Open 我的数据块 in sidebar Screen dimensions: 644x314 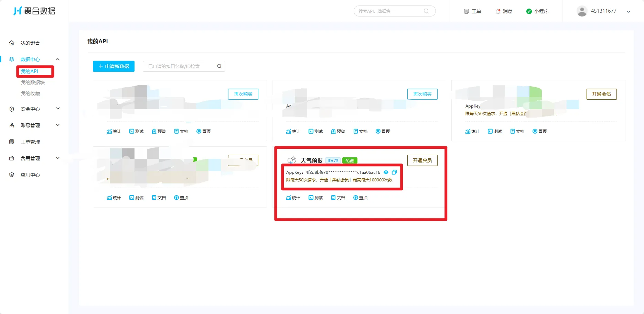[33, 82]
